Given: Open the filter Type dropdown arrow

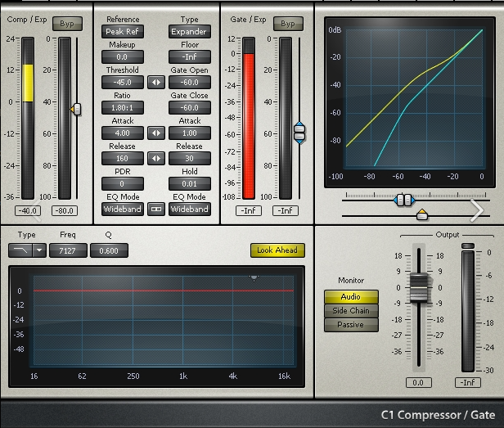Looking at the screenshot, I should pos(39,250).
